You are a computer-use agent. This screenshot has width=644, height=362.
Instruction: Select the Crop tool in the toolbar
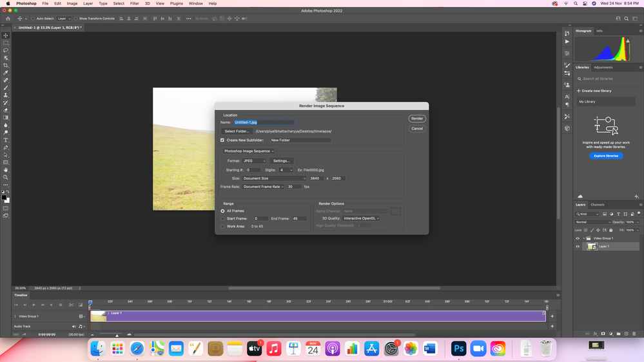click(x=6, y=65)
